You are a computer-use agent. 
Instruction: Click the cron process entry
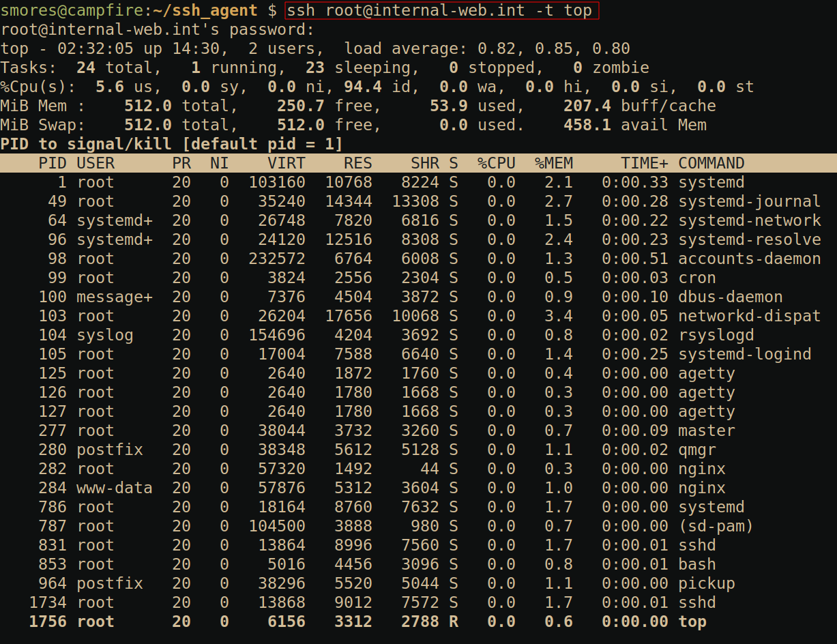(696, 278)
